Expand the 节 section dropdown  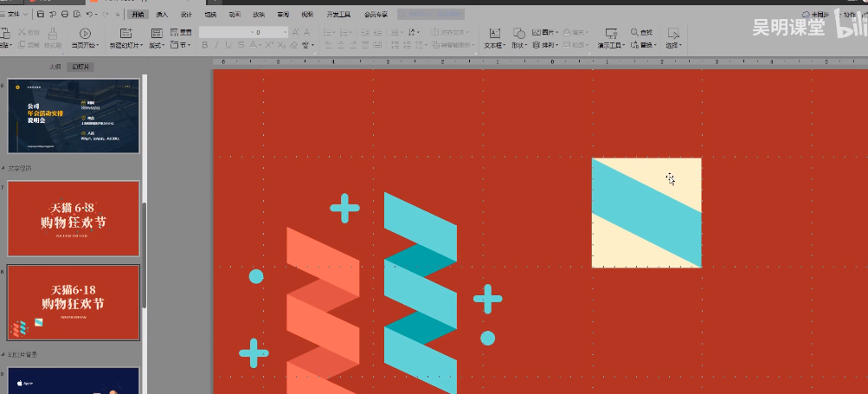pos(181,45)
